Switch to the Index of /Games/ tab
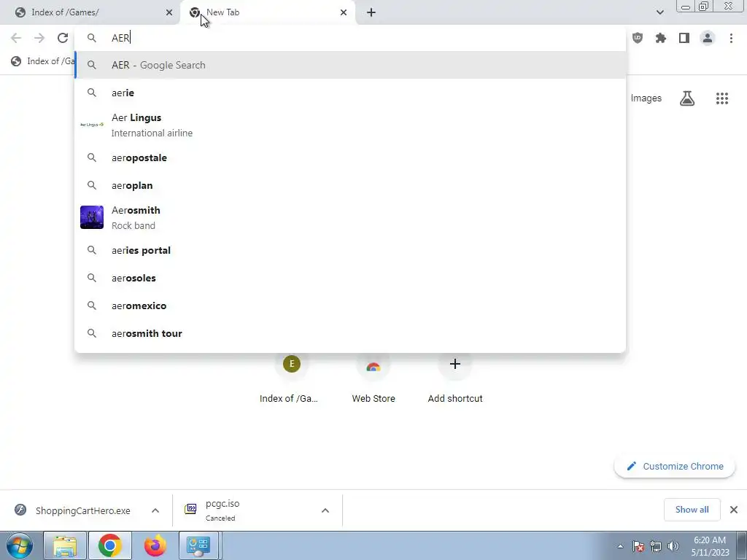This screenshot has height=560, width=747. point(90,12)
